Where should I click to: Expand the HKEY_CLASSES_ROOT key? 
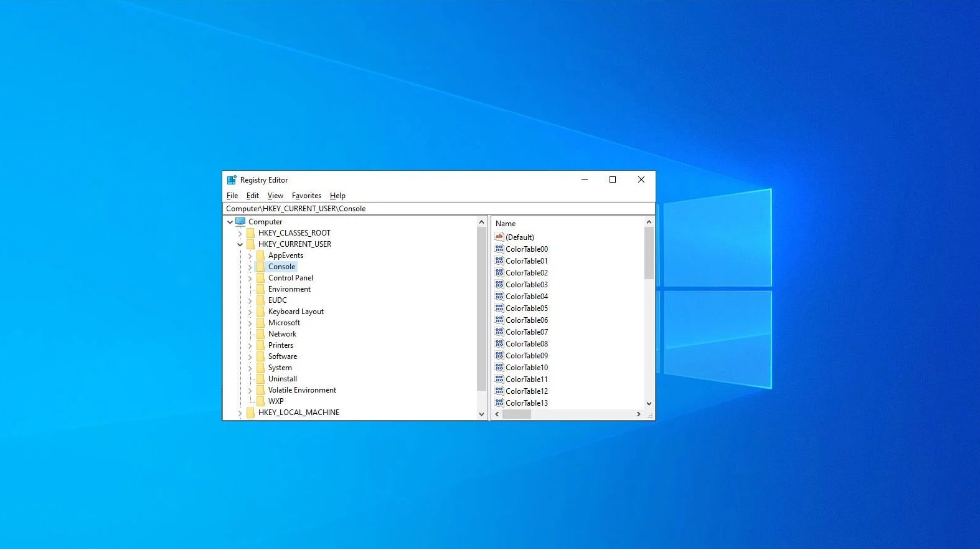[x=240, y=234]
